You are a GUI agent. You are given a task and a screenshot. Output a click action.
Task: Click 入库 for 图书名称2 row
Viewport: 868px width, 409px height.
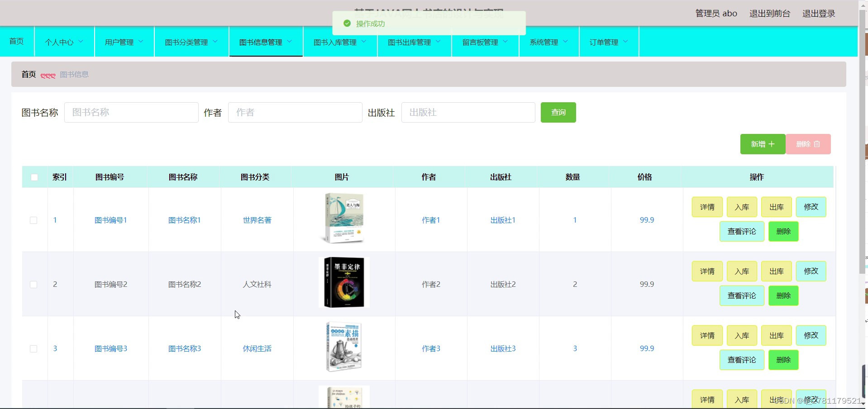tap(742, 271)
